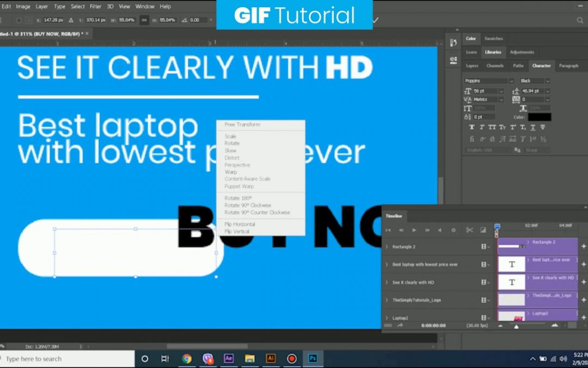
Task: Open the Metrics kerning dropdown
Action: coord(501,100)
